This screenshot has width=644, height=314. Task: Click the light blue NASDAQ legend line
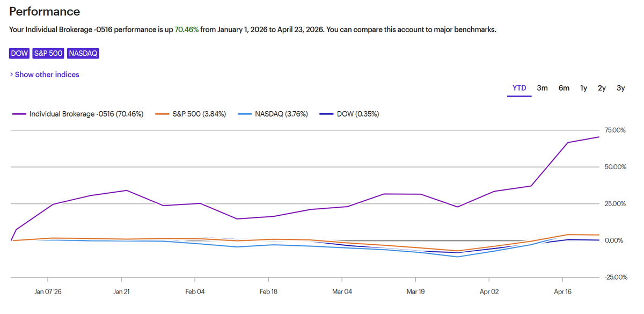pos(244,114)
